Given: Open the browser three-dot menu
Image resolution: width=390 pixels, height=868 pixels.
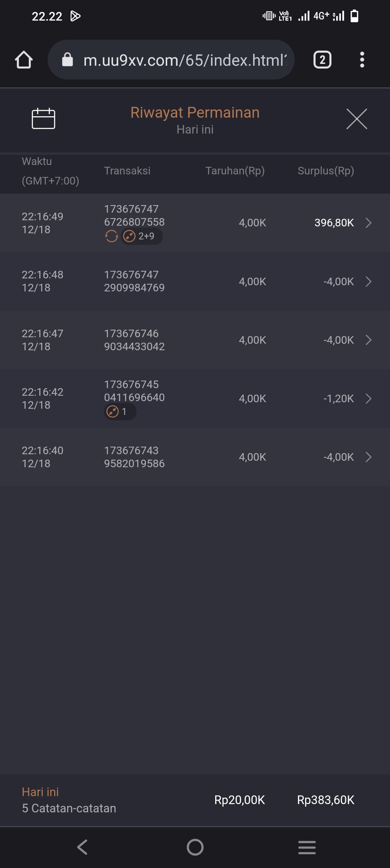Looking at the screenshot, I should click(x=362, y=60).
